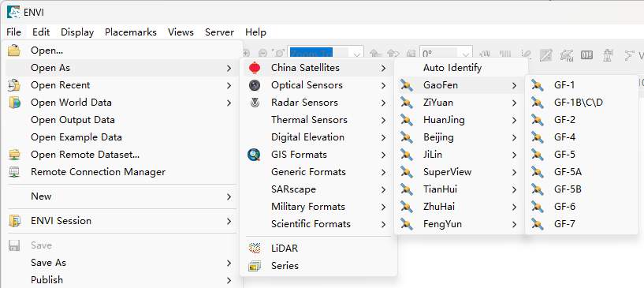Open the ROI tool in the toolbar
Screen dimensions: 644x288
(568, 55)
